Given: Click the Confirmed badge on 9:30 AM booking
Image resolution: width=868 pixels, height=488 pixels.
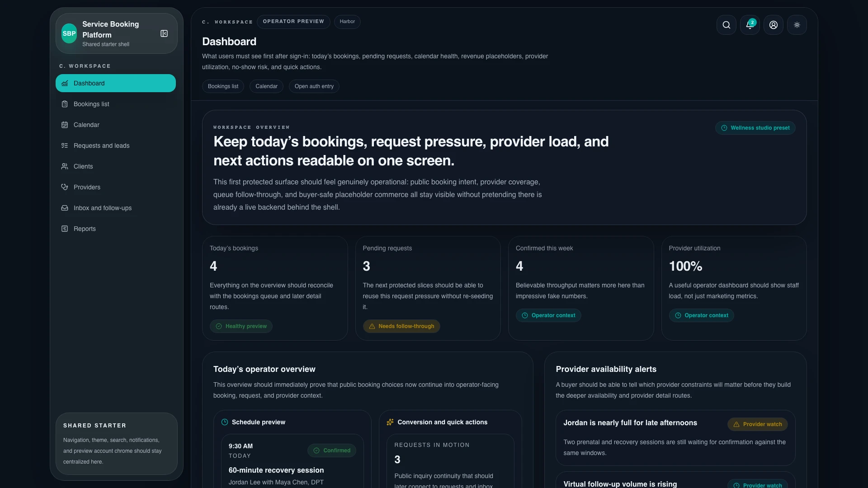Looking at the screenshot, I should pos(332,450).
